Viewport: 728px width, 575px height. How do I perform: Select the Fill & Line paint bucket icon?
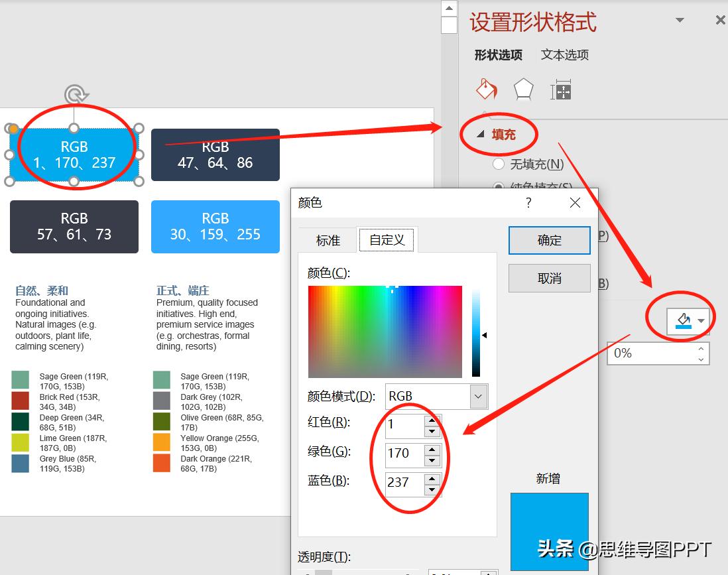pos(486,89)
